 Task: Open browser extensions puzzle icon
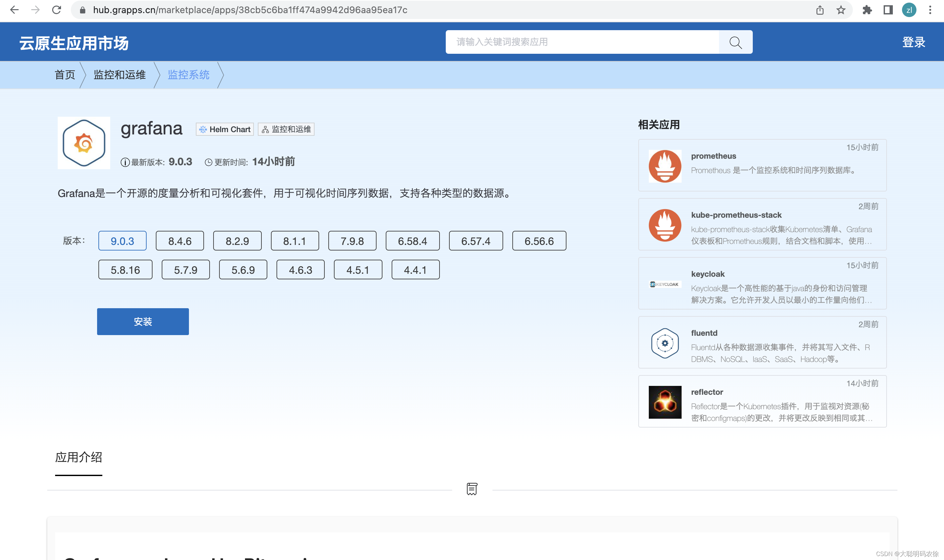coord(867,10)
